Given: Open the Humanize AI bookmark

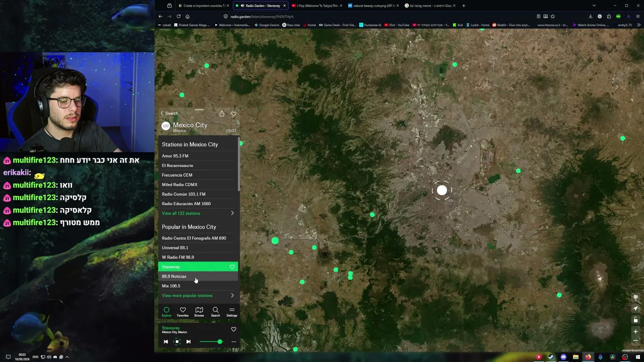Looking at the screenshot, I should [x=370, y=25].
